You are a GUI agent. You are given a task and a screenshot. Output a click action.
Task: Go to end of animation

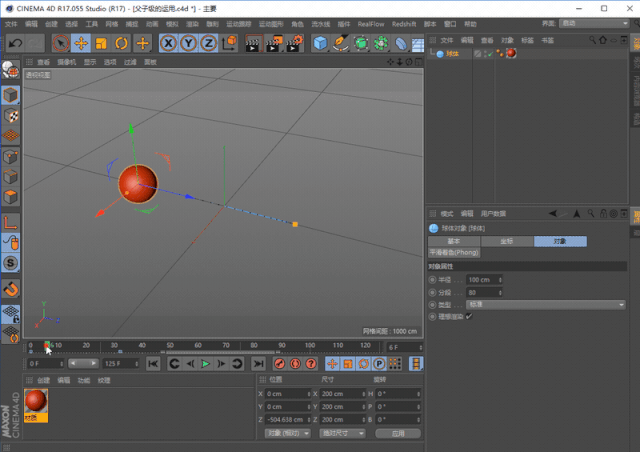coord(258,363)
